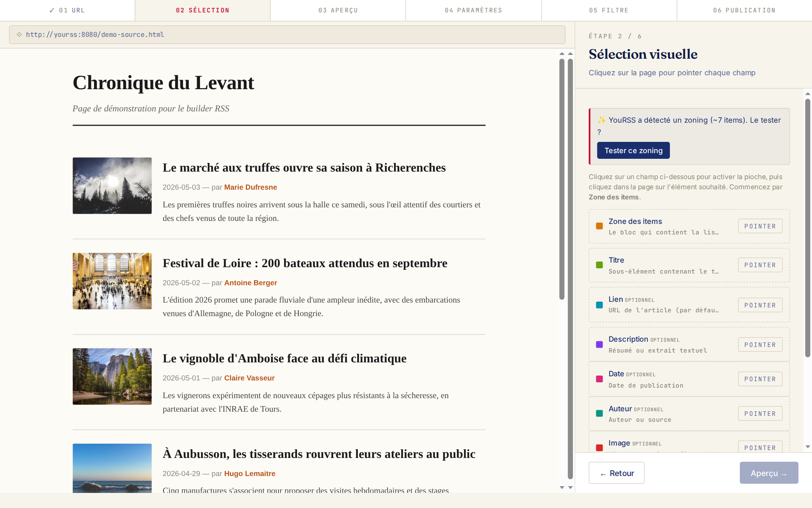Click the blue Lien color swatch
Image resolution: width=812 pixels, height=508 pixels.
tap(600, 305)
